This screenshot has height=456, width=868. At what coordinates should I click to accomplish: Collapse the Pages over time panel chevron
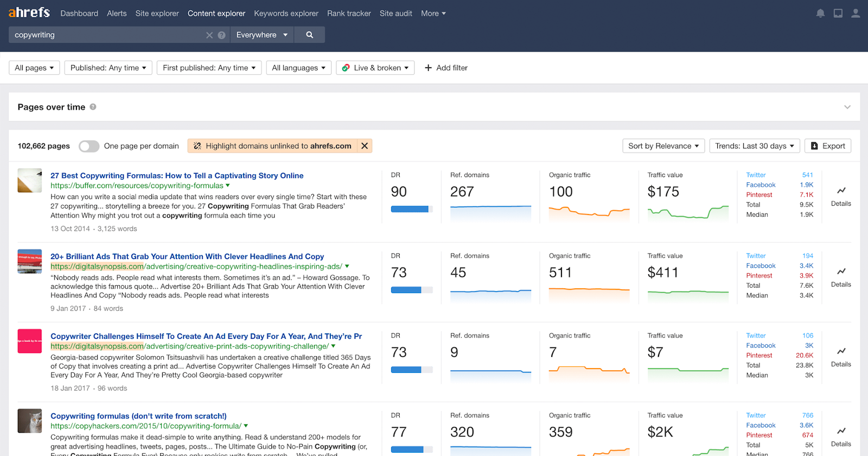click(847, 107)
